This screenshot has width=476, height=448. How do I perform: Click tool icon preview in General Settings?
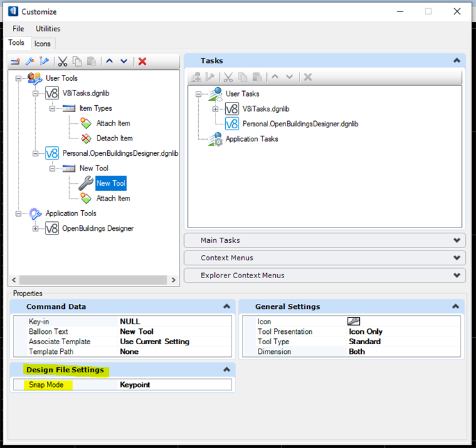pyautogui.click(x=353, y=321)
